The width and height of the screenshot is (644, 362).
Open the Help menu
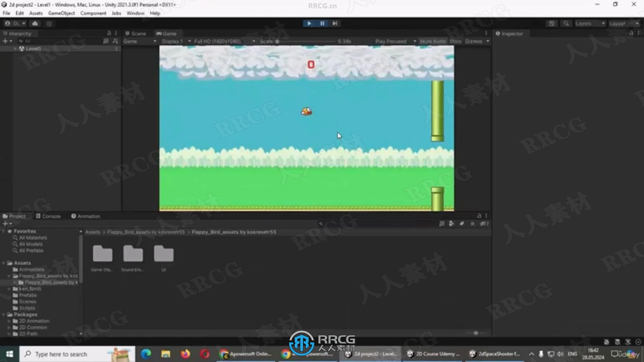(155, 13)
